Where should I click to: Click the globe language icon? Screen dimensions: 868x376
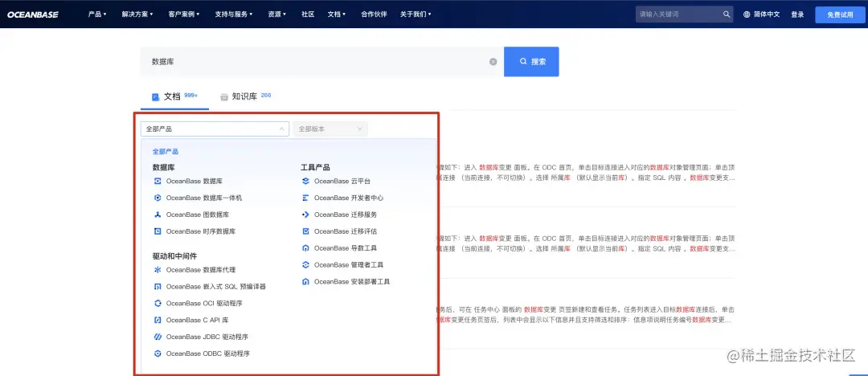click(746, 14)
